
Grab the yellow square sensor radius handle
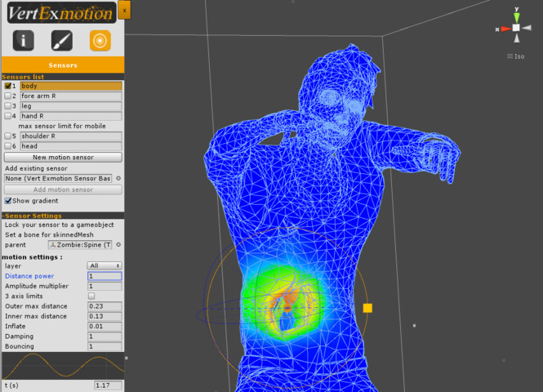pyautogui.click(x=367, y=308)
